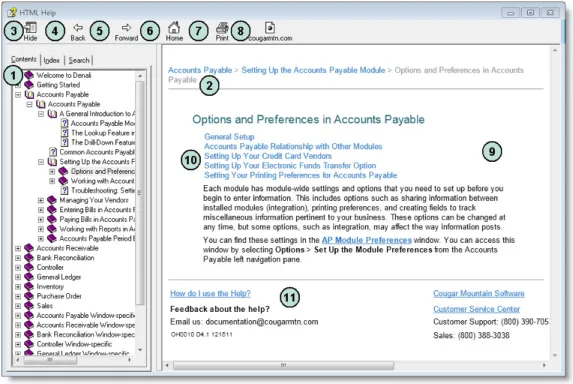Open Setting Your Printing Preferences link
This screenshot has height=384, width=573.
coord(300,175)
